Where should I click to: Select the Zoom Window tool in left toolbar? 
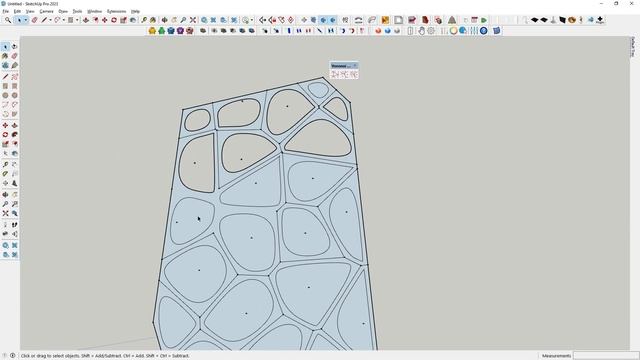click(x=15, y=204)
